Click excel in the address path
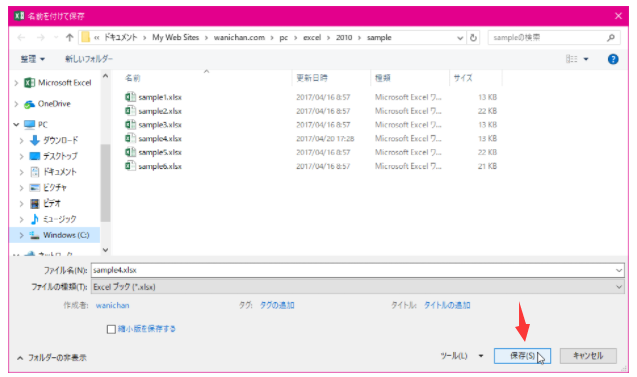The image size is (637, 377). click(x=312, y=38)
